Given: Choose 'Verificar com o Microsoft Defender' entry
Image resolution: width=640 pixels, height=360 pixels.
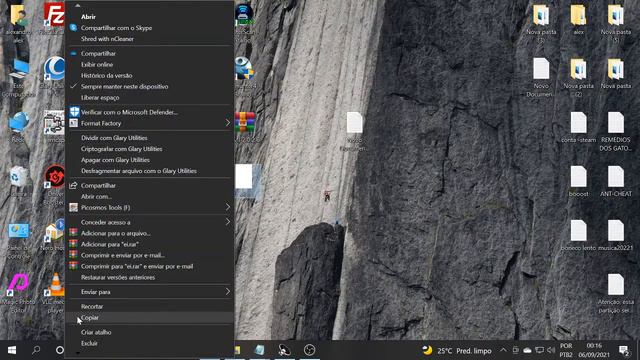Looking at the screenshot, I should tap(149, 112).
